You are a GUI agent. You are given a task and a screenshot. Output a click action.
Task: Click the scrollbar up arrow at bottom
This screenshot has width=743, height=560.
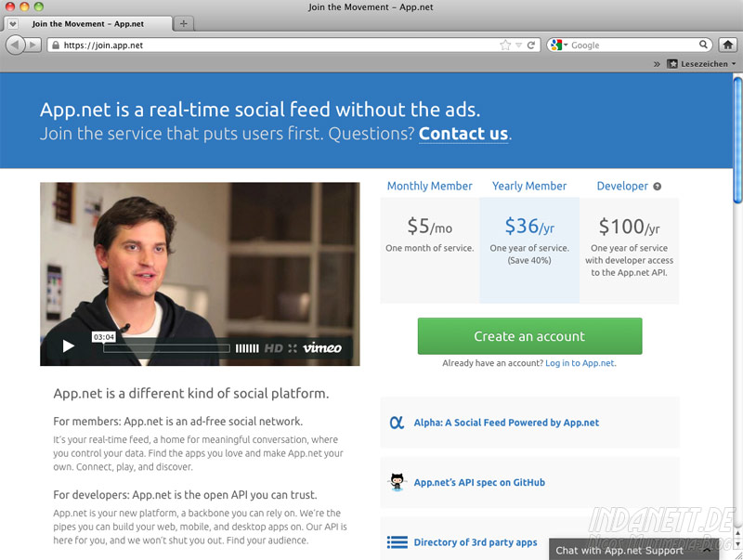737,533
